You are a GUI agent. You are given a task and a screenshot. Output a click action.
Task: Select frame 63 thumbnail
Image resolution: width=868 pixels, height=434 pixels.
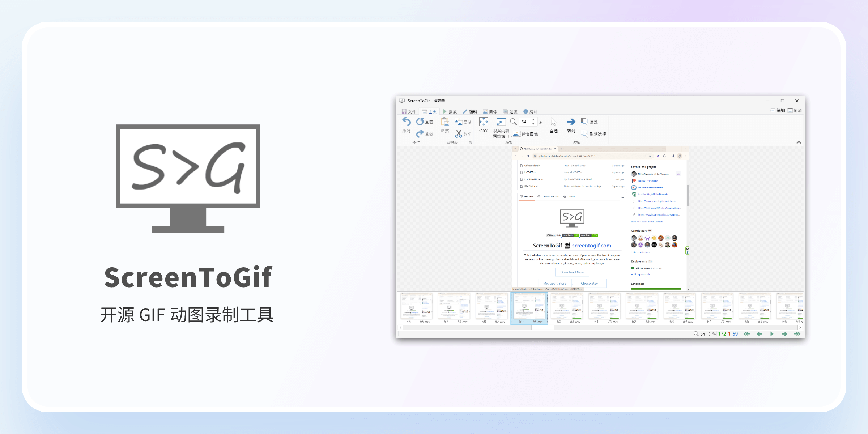pyautogui.click(x=680, y=309)
